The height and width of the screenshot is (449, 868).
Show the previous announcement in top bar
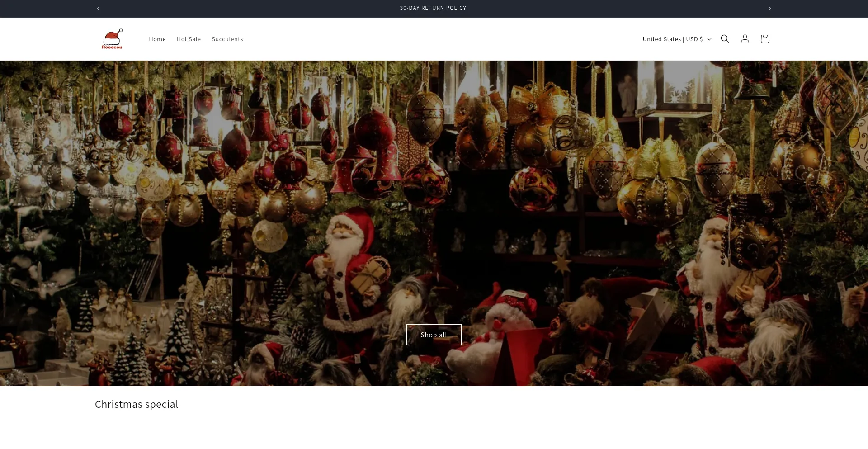tap(98, 9)
